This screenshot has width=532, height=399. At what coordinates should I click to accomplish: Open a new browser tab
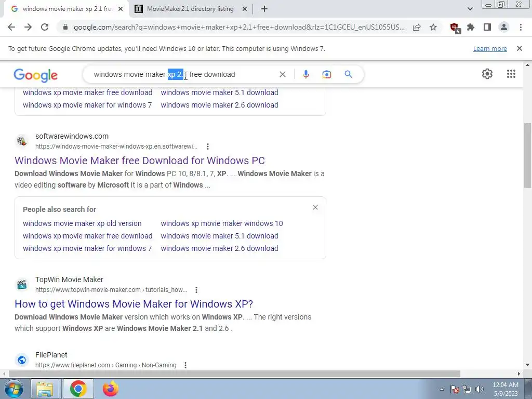pyautogui.click(x=264, y=9)
